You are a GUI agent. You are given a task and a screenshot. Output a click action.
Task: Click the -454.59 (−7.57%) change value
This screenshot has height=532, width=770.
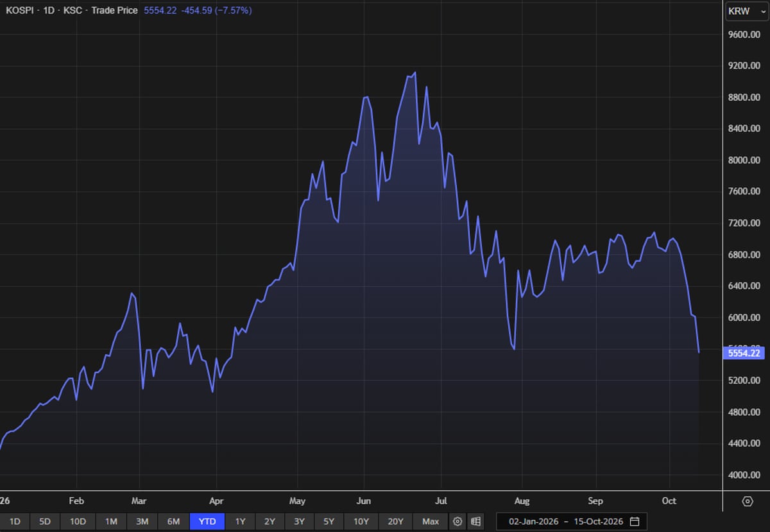click(217, 11)
